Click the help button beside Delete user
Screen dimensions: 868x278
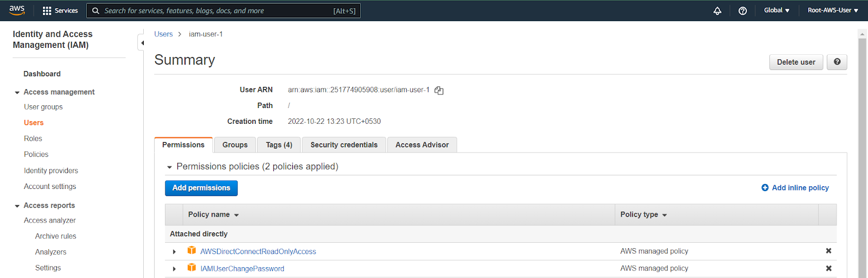[837, 62]
